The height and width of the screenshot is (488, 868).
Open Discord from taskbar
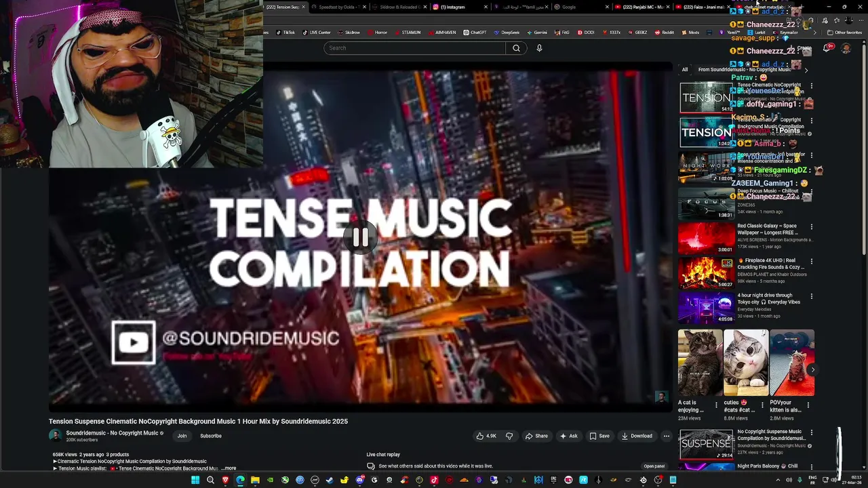pyautogui.click(x=359, y=480)
